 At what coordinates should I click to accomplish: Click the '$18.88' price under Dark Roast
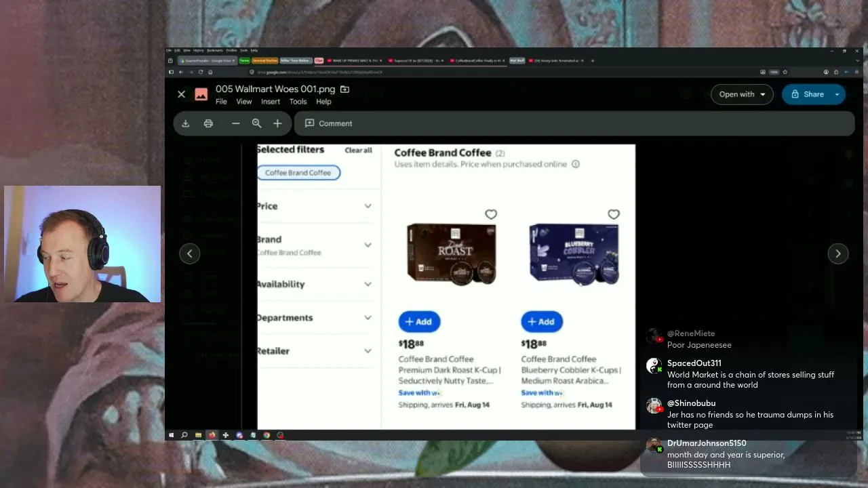(x=411, y=344)
